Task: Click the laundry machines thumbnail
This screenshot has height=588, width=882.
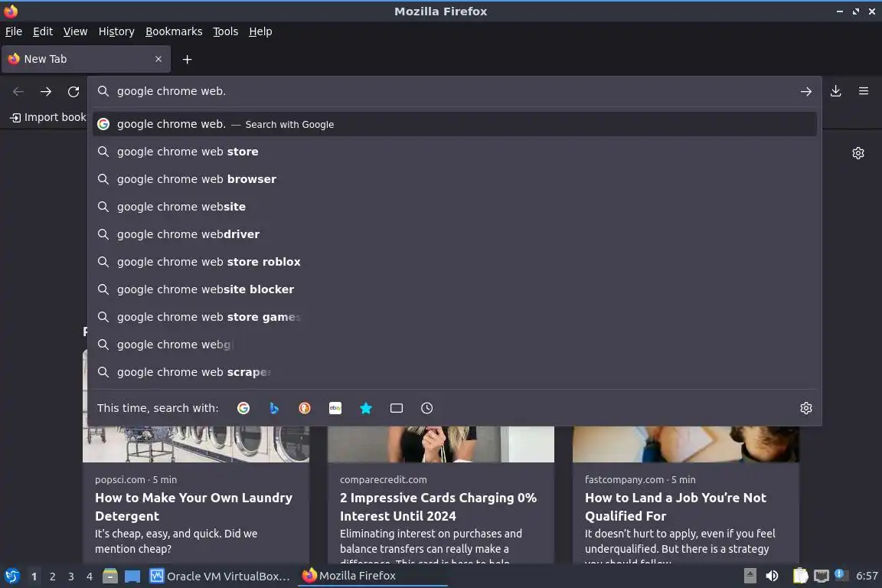Action: 196,444
